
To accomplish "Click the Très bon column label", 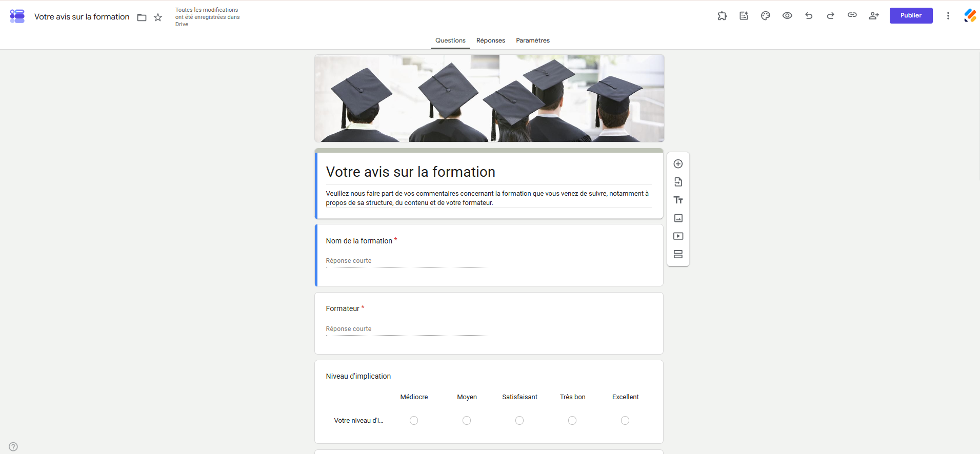I will coord(573,397).
